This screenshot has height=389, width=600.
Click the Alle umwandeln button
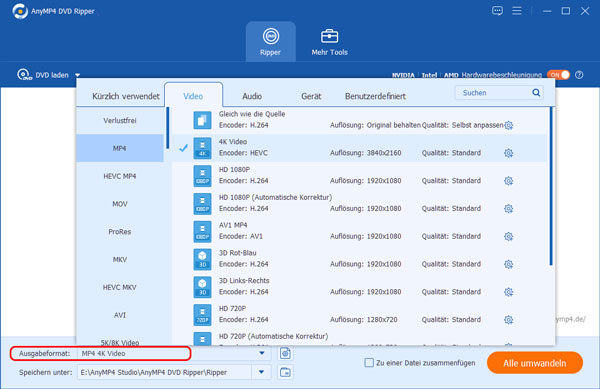tap(535, 363)
